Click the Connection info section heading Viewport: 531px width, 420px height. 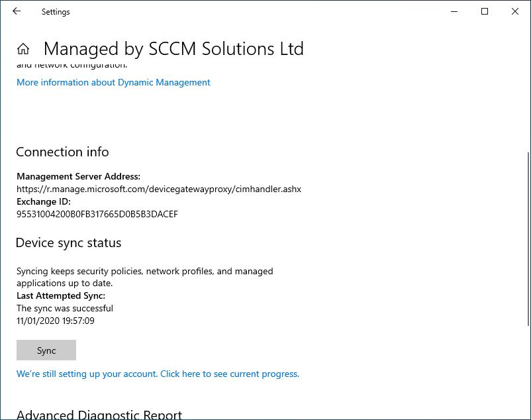point(62,152)
